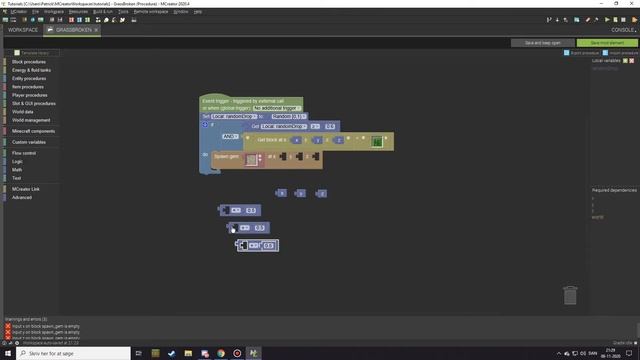
Task: Open Item procedures category
Action: pos(28,87)
